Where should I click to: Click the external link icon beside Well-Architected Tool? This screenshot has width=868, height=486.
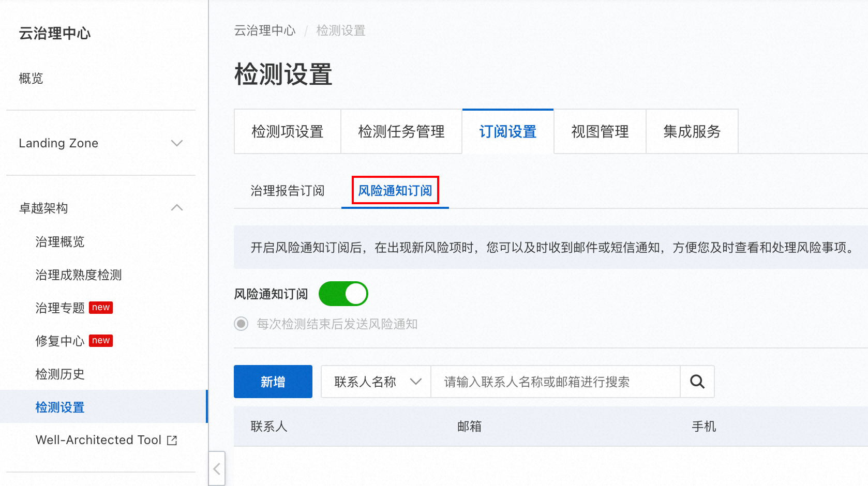[x=172, y=440]
